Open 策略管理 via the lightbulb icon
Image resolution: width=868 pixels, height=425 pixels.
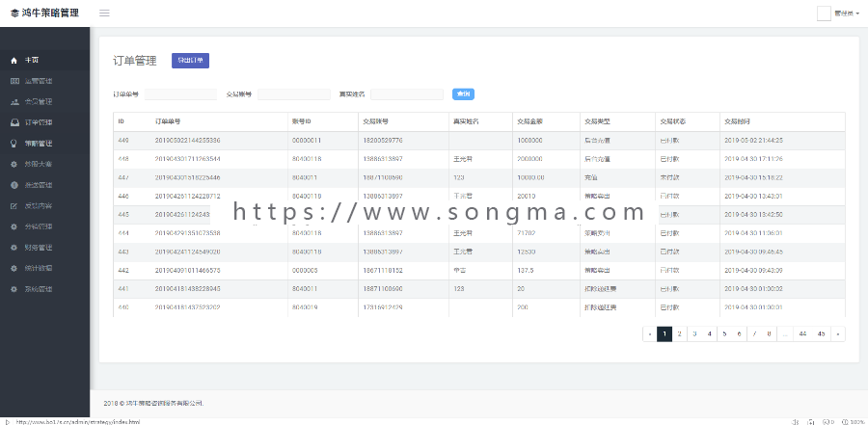click(x=14, y=144)
